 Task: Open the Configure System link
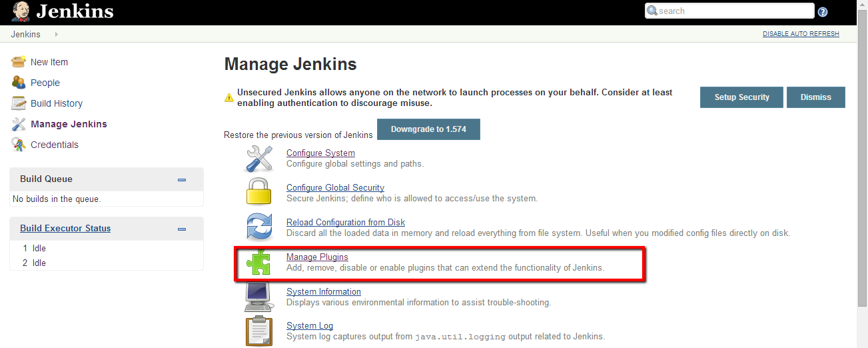(x=320, y=153)
